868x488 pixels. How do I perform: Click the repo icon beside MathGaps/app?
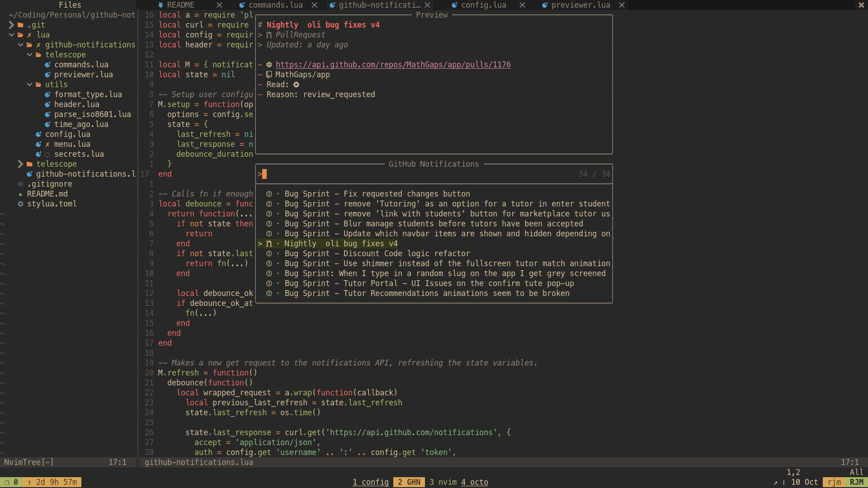pyautogui.click(x=269, y=75)
